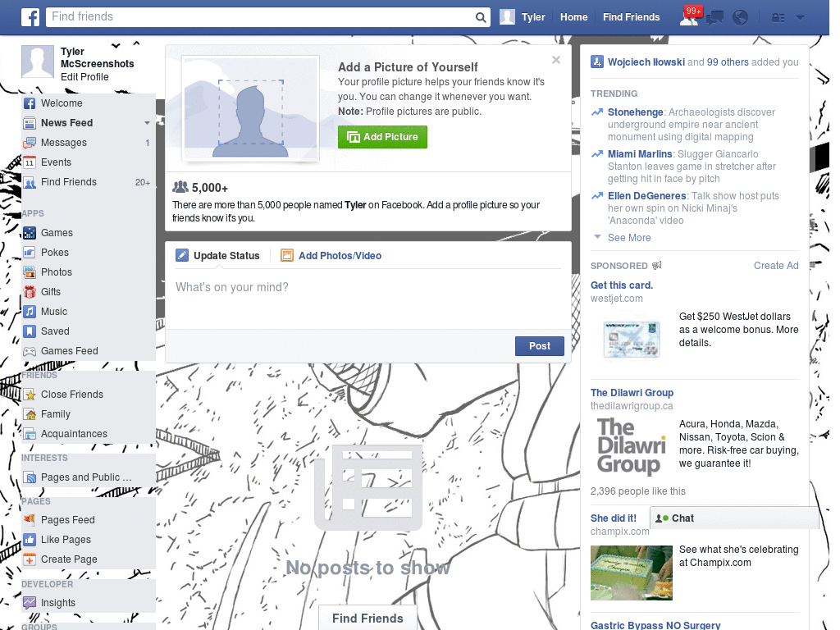The image size is (840, 630).
Task: Click Tyler's profile thumbnail in top bar
Action: 507,17
